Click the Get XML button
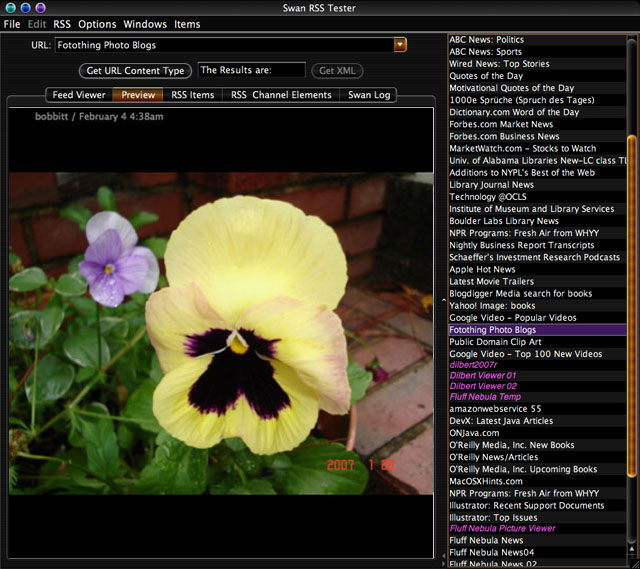640x569 pixels. [336, 71]
